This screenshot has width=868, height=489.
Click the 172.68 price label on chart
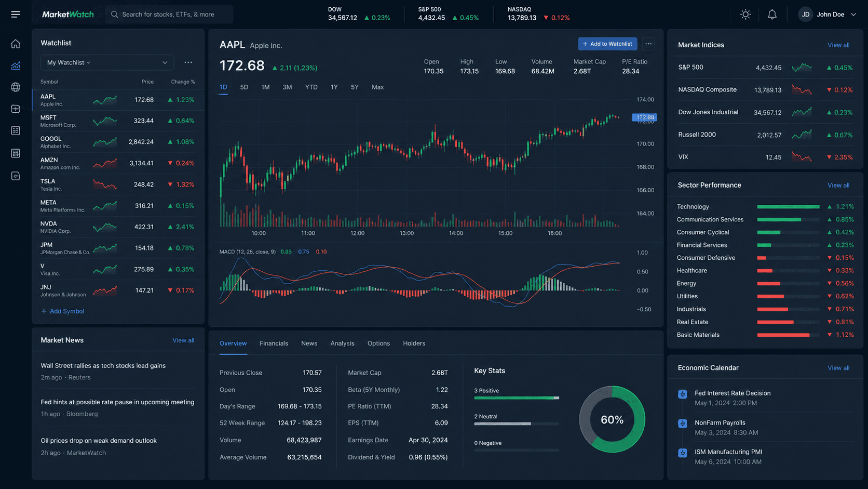pos(644,117)
